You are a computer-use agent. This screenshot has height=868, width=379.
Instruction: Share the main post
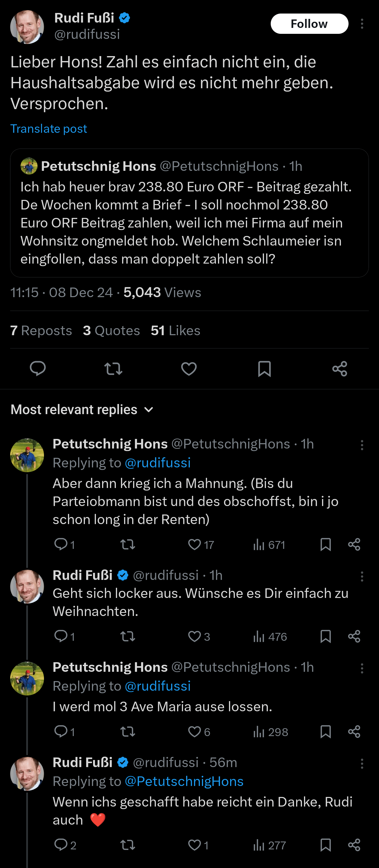pos(340,369)
